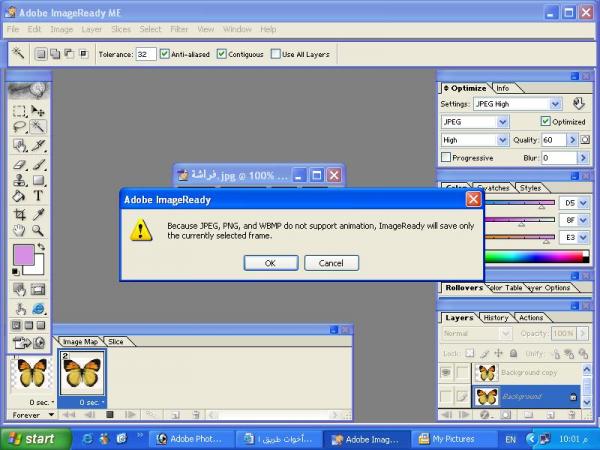600x450 pixels.
Task: Open the Quality slider popup arrow
Action: click(572, 140)
